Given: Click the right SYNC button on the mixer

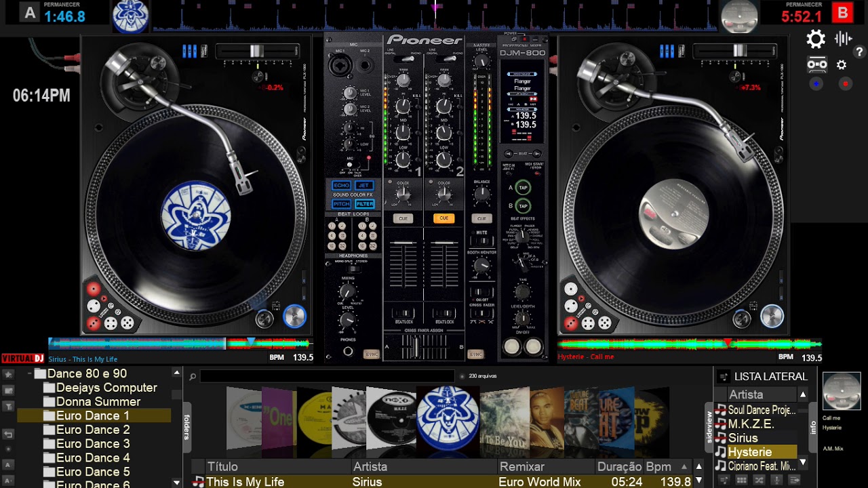Looking at the screenshot, I should (x=475, y=354).
